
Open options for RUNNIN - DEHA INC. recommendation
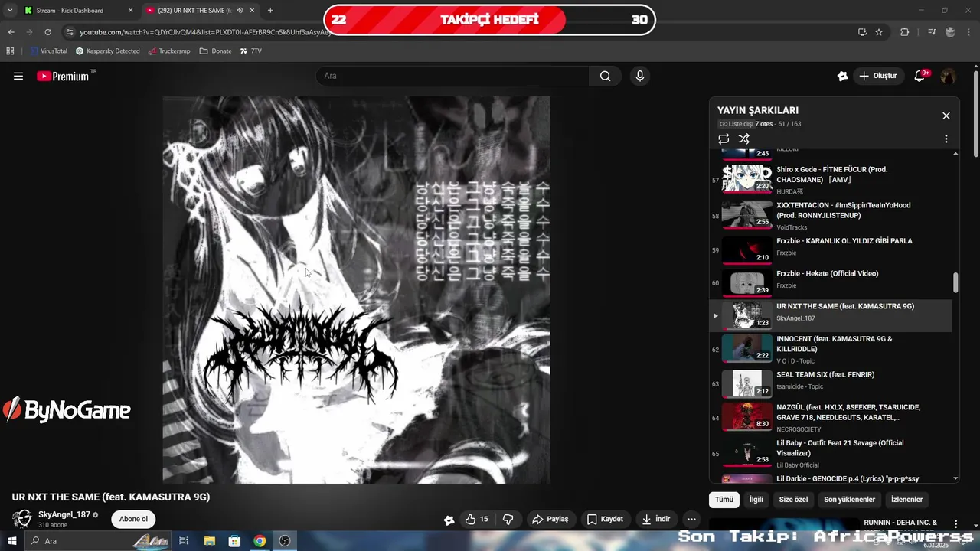click(x=955, y=524)
